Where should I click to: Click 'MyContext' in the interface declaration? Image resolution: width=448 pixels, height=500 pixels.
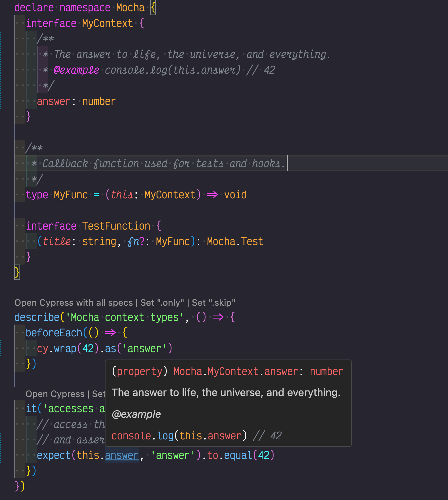[x=108, y=24]
